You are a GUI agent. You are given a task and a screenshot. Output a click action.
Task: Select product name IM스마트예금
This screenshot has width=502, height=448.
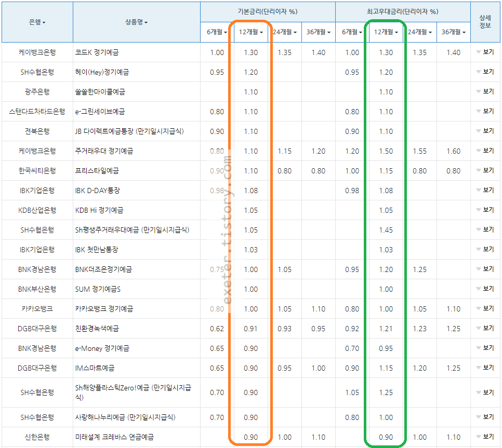click(x=95, y=368)
